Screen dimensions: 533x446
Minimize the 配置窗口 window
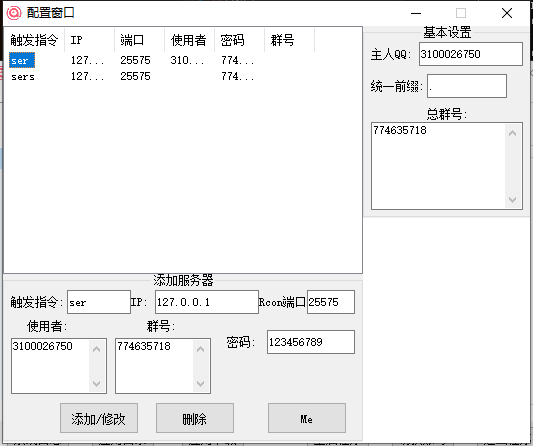416,13
